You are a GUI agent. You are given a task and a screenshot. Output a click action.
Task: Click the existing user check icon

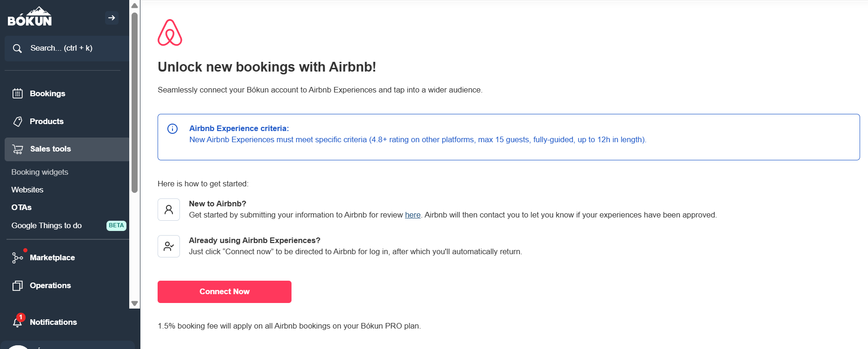[x=169, y=246]
